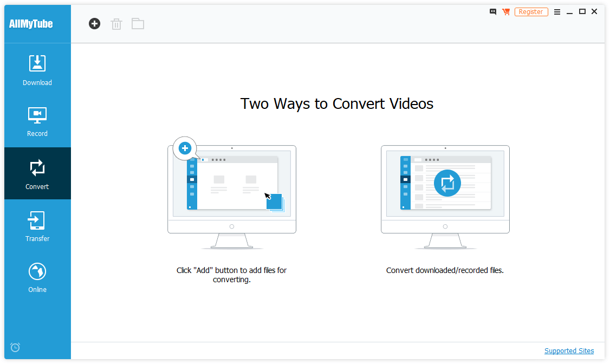Click the AllMyTube logo
The width and height of the screenshot is (610, 364).
point(31,24)
